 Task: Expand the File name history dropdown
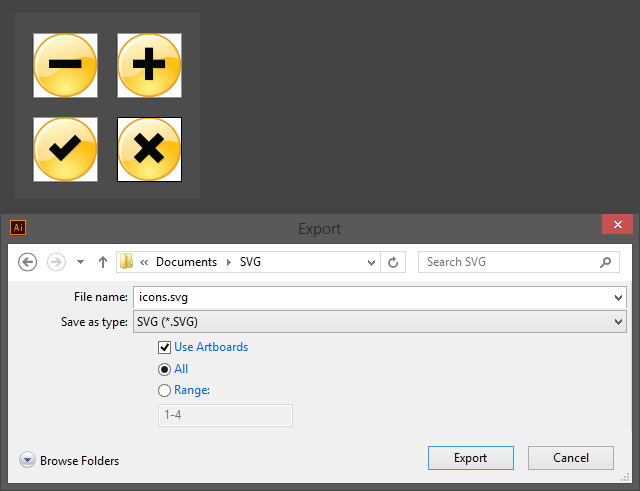tap(617, 297)
